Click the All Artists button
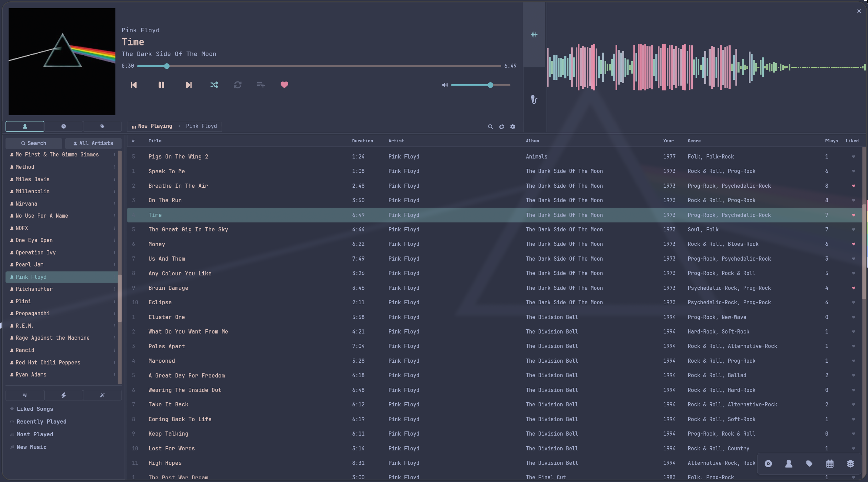The height and width of the screenshot is (482, 868). pyautogui.click(x=93, y=143)
